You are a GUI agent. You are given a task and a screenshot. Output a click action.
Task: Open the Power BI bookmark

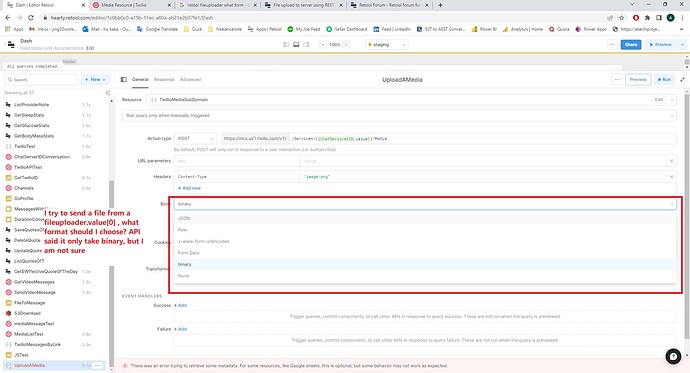(484, 29)
